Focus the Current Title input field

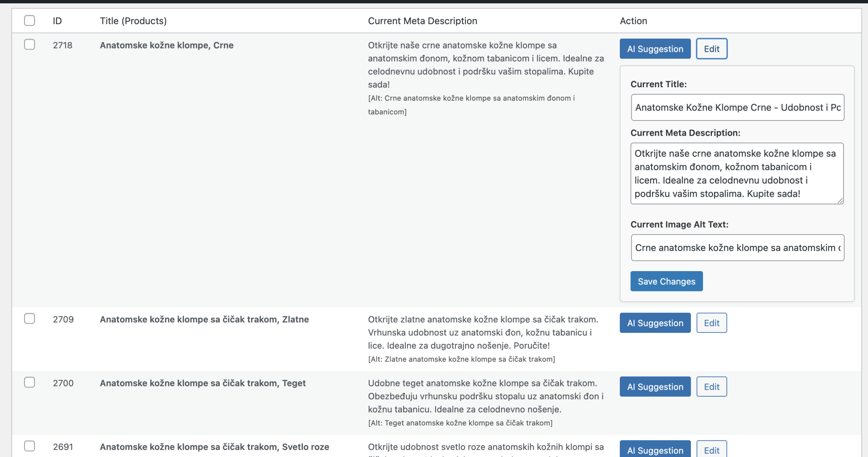point(737,108)
